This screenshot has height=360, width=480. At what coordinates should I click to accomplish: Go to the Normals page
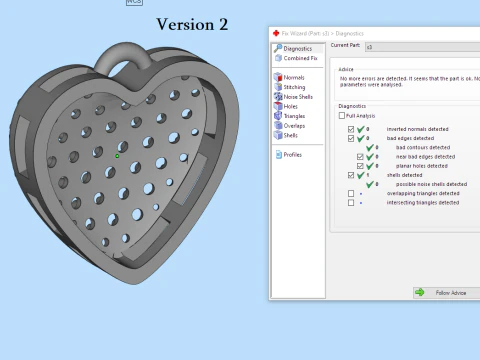(294, 77)
